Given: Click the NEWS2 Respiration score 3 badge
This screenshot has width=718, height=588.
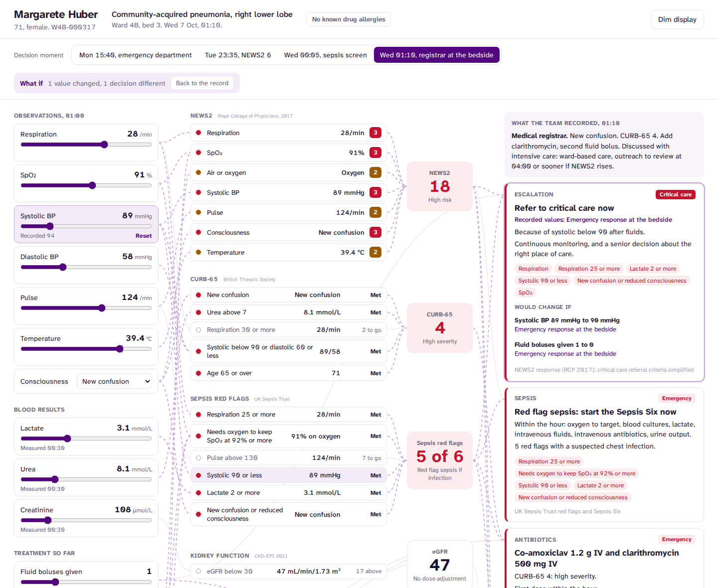Looking at the screenshot, I should 375,133.
